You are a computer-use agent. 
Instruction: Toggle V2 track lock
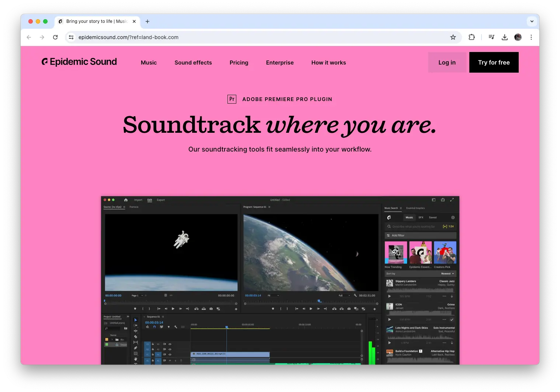pos(153,349)
